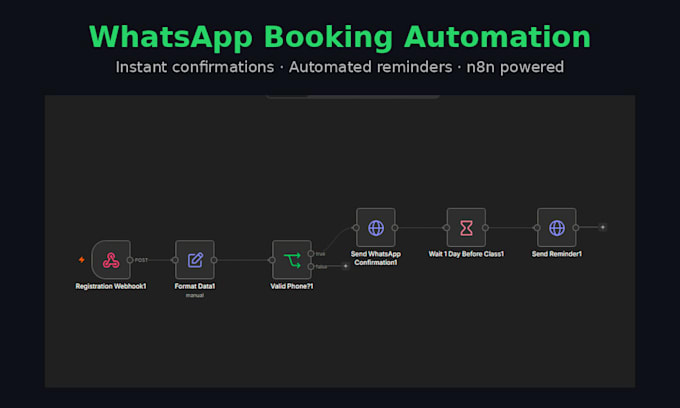Viewport: 680px width, 408px height.
Task: Open the Format Data1 edit node
Action: tap(195, 260)
